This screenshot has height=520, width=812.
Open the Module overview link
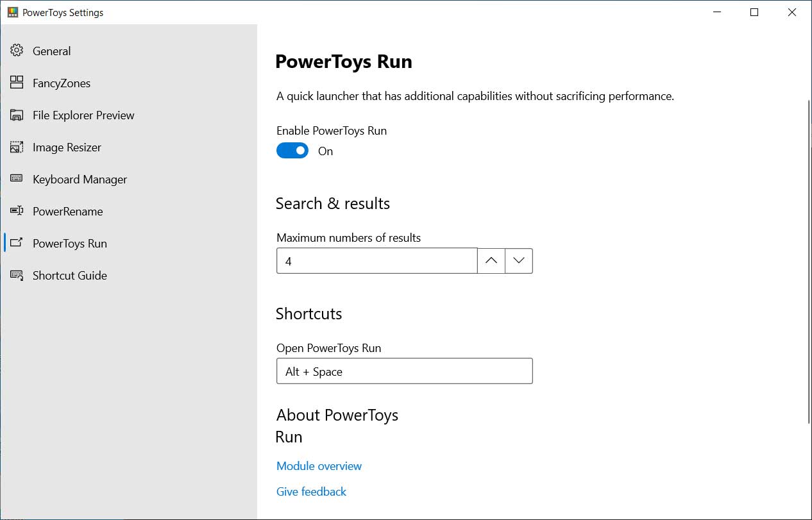(x=319, y=466)
